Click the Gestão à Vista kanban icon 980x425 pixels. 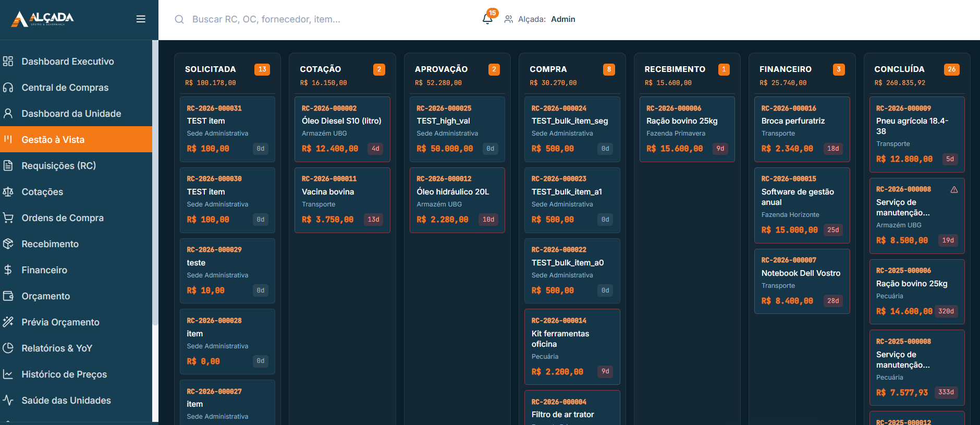click(x=8, y=139)
